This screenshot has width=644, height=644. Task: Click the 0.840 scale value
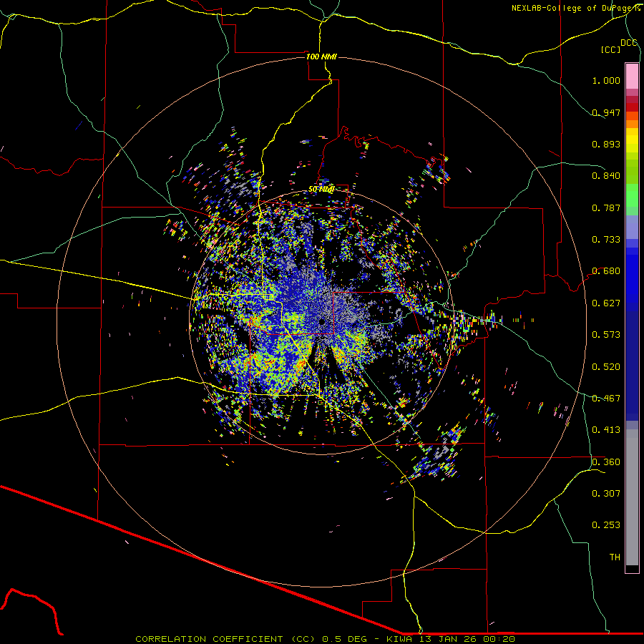click(606, 175)
